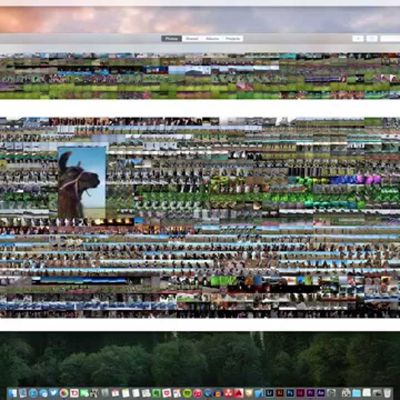Viewport: 400px width, 400px height.
Task: Open the Trash in the dock
Action: pyautogui.click(x=387, y=393)
